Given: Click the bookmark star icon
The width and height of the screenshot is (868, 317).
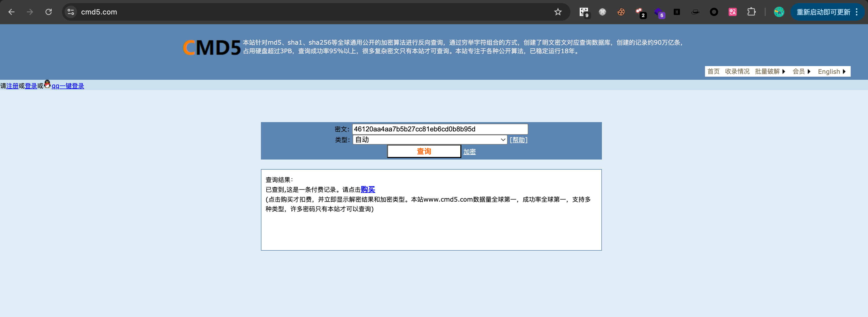Looking at the screenshot, I should [x=558, y=12].
